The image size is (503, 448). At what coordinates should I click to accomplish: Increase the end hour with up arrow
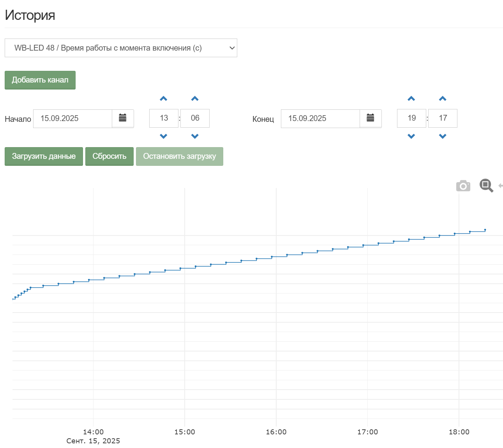(x=411, y=99)
